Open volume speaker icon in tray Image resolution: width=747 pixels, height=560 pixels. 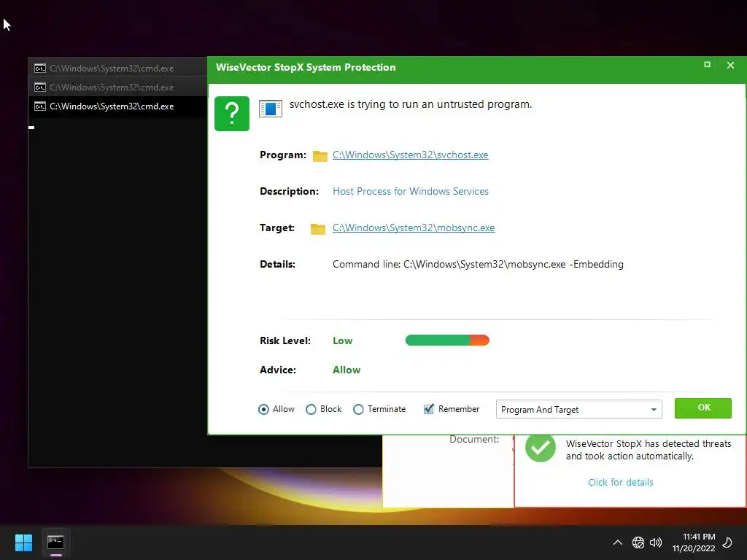coord(656,542)
